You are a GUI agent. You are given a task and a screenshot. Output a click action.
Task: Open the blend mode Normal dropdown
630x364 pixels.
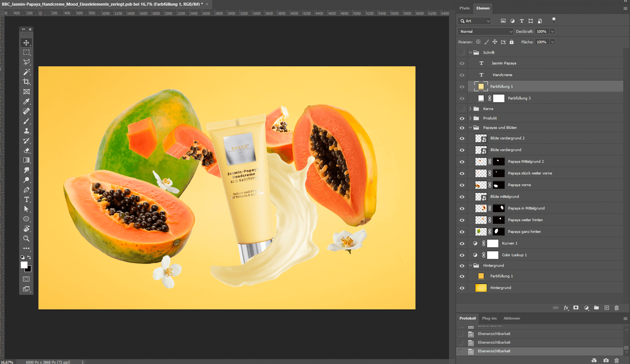point(486,32)
